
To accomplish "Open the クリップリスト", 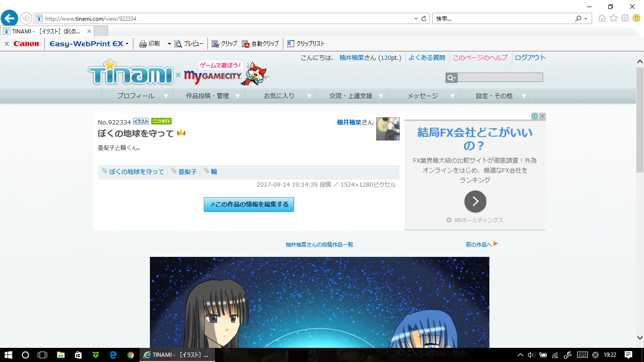I will coord(305,44).
